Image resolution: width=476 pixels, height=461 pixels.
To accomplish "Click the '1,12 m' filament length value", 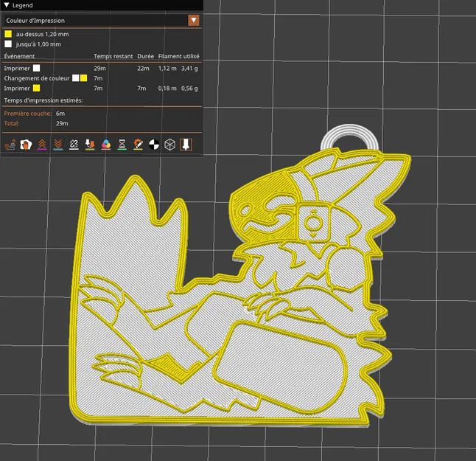I will click(167, 69).
